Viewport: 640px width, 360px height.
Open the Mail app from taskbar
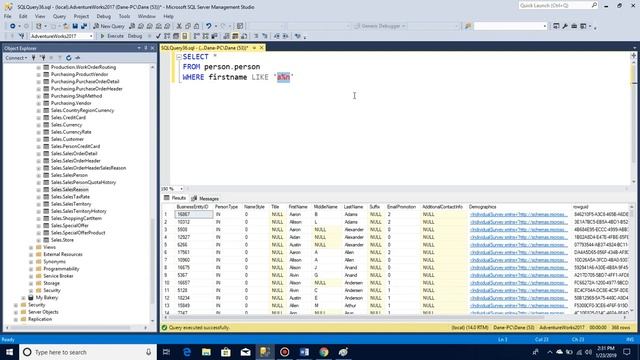click(245, 352)
